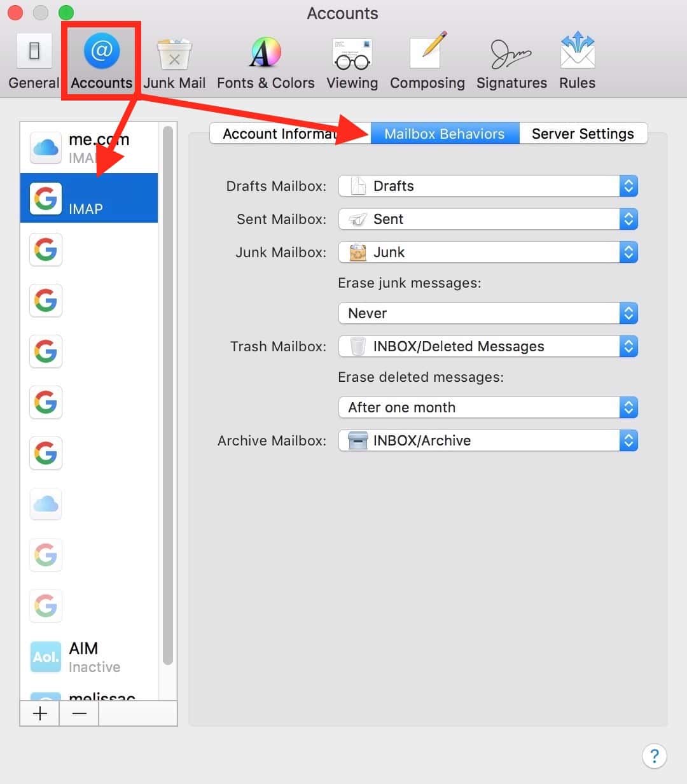Viewport: 687px width, 784px height.
Task: Open the Signatures preferences
Action: [511, 60]
